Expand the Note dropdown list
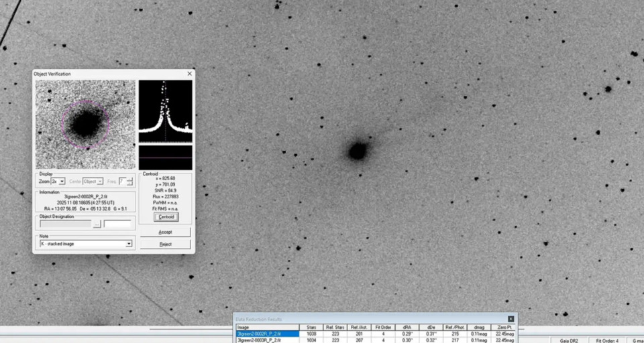This screenshot has width=644, height=343. (129, 245)
